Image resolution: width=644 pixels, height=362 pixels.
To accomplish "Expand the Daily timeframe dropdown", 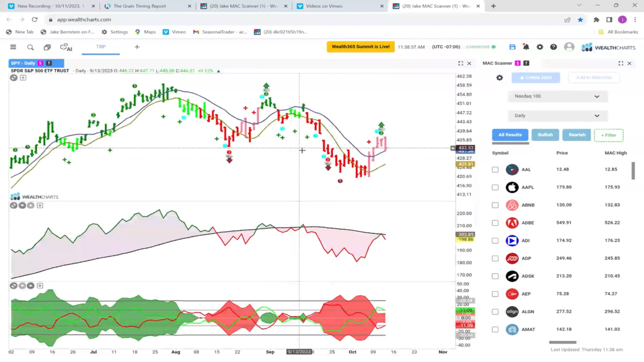I will point(557,116).
